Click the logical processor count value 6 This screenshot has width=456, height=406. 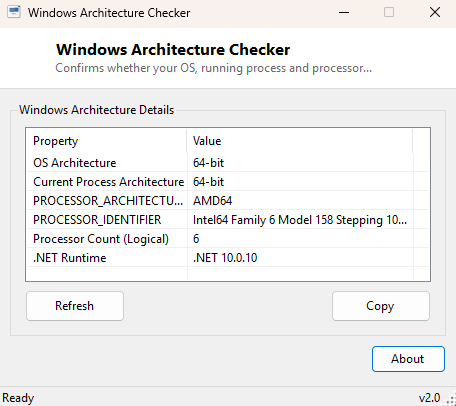[196, 239]
